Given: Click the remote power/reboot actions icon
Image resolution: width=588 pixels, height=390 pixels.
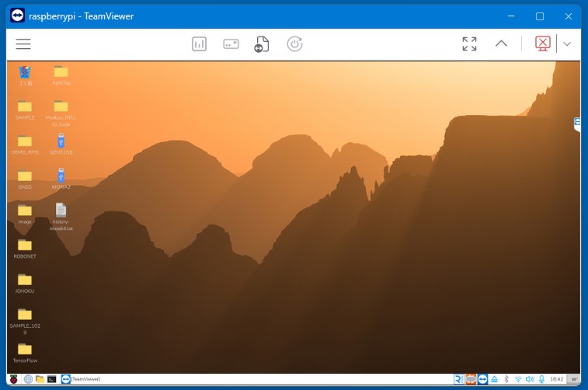Looking at the screenshot, I should point(294,44).
